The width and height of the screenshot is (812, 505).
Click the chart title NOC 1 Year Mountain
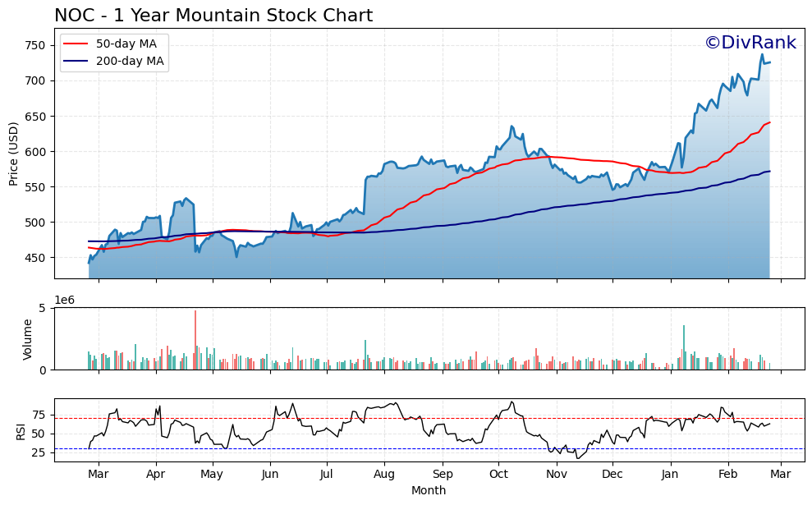213,14
